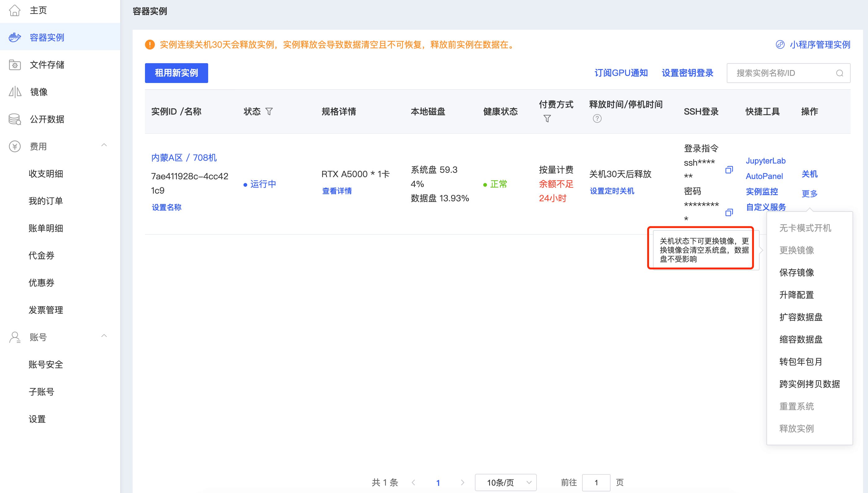Viewport: 868px width, 493px height.
Task: Copy the SSH login command
Action: [729, 170]
